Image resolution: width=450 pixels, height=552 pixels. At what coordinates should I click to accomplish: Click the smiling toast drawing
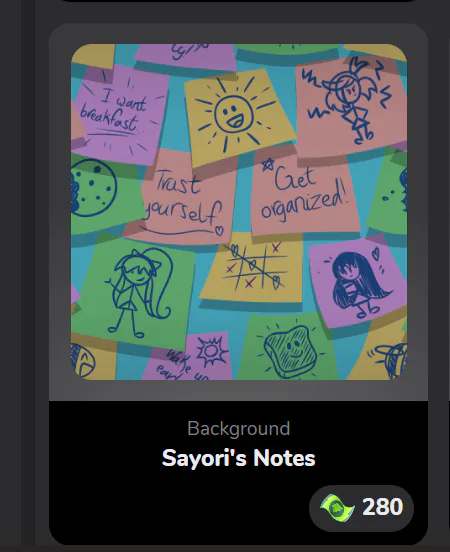tap(291, 349)
